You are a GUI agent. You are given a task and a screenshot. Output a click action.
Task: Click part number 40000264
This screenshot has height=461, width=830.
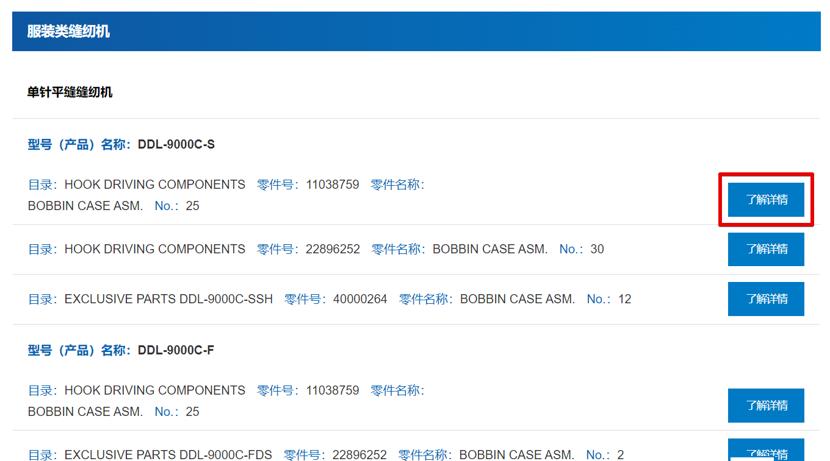pyautogui.click(x=360, y=299)
